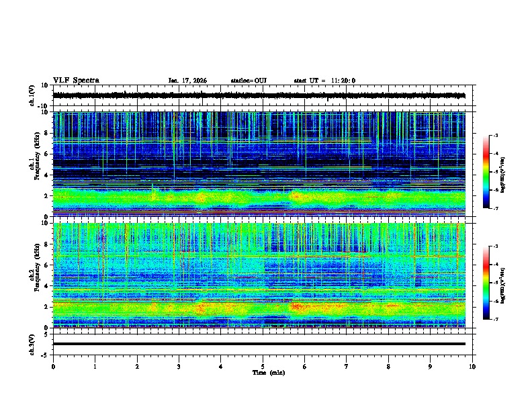Click the "station=OUJ" header label
Screen dimensions: 532x411
(x=249, y=81)
